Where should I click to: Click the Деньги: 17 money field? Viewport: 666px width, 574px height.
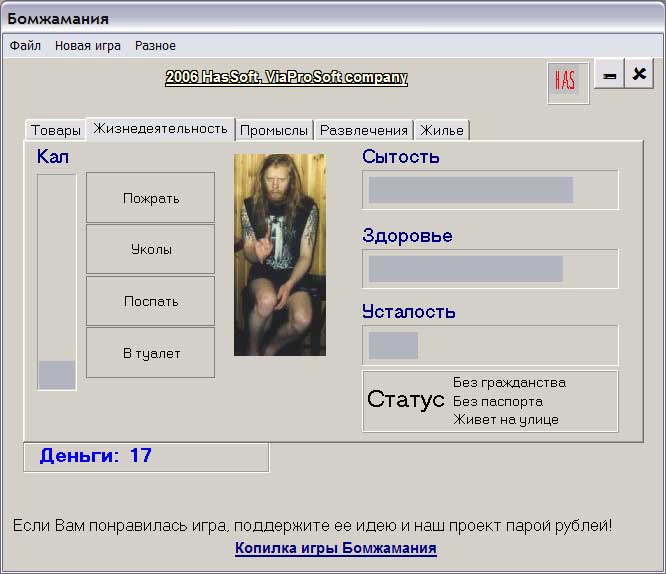click(x=147, y=457)
